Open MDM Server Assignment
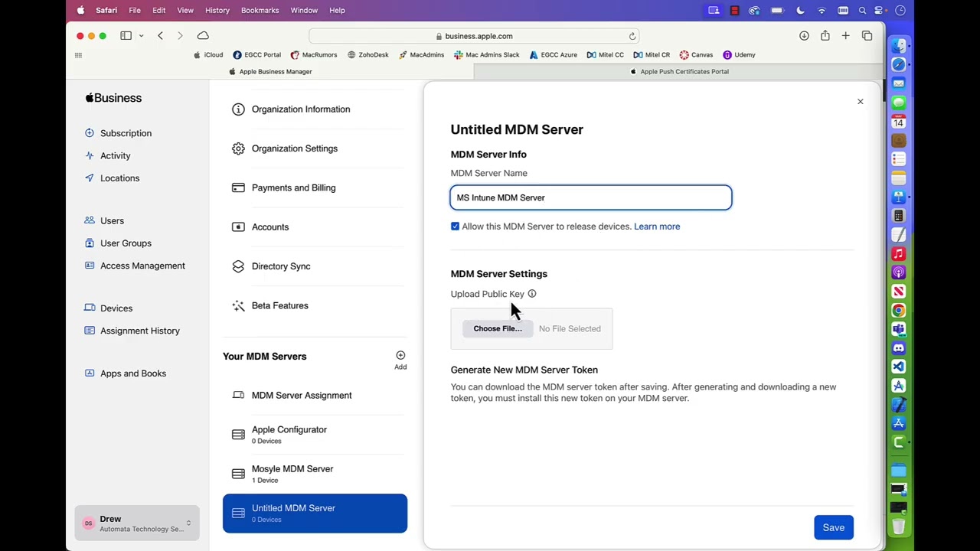This screenshot has height=551, width=980. (315, 396)
